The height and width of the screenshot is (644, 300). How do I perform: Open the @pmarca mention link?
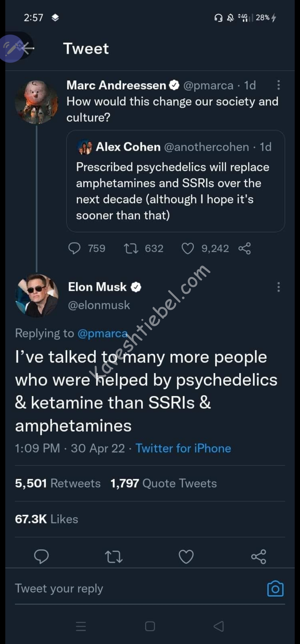click(102, 333)
